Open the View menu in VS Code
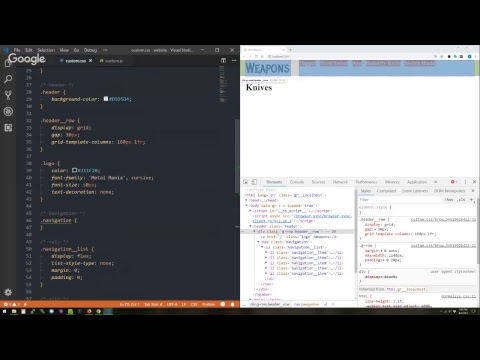Screen dimensions: 480x360 (64, 50)
